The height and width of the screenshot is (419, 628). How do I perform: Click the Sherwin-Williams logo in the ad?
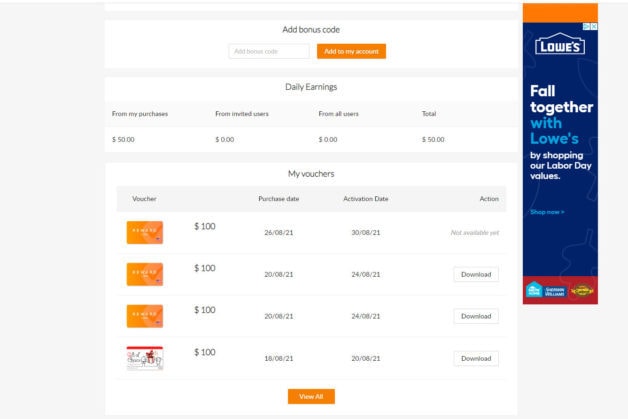tap(557, 292)
